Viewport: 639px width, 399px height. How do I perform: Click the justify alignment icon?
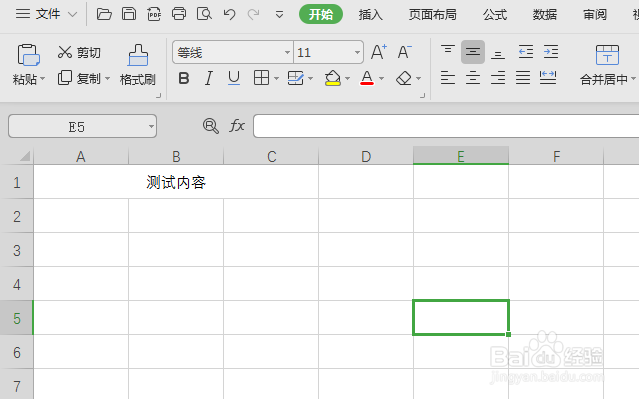click(523, 77)
